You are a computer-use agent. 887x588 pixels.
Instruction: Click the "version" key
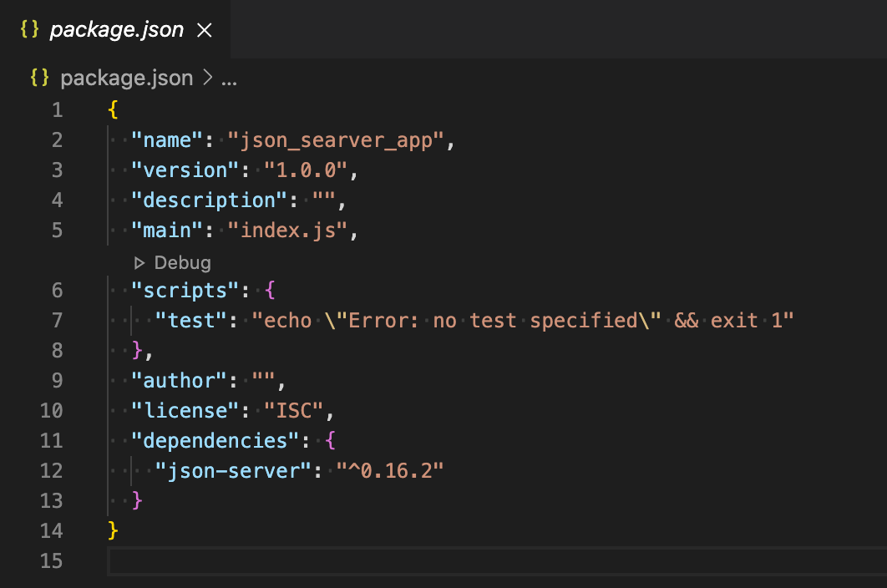185,170
